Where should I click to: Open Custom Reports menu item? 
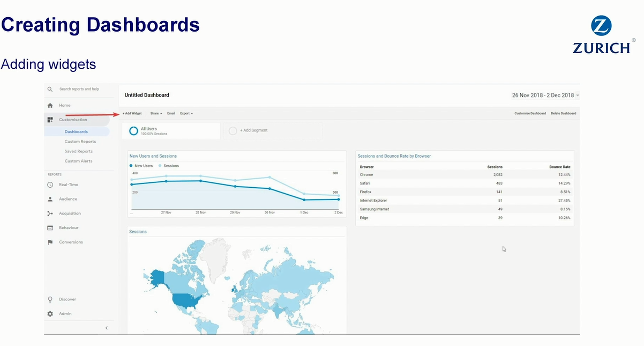pos(80,142)
